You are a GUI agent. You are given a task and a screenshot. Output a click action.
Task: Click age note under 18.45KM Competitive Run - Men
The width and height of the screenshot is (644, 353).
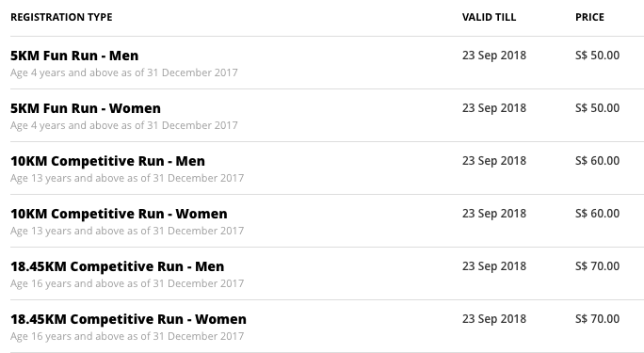pyautogui.click(x=127, y=283)
